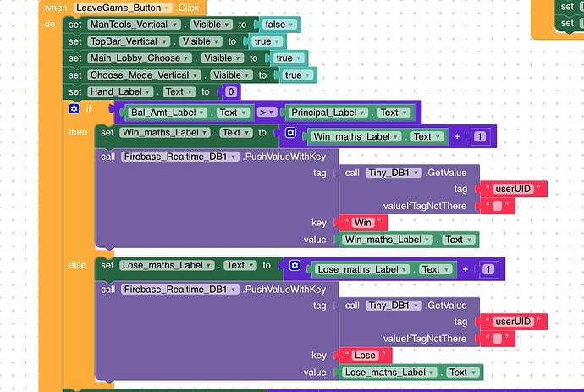Toggle the false value on ManTools_Vertical row
Screen dimensions: 584x392
pyautogui.click(x=275, y=25)
